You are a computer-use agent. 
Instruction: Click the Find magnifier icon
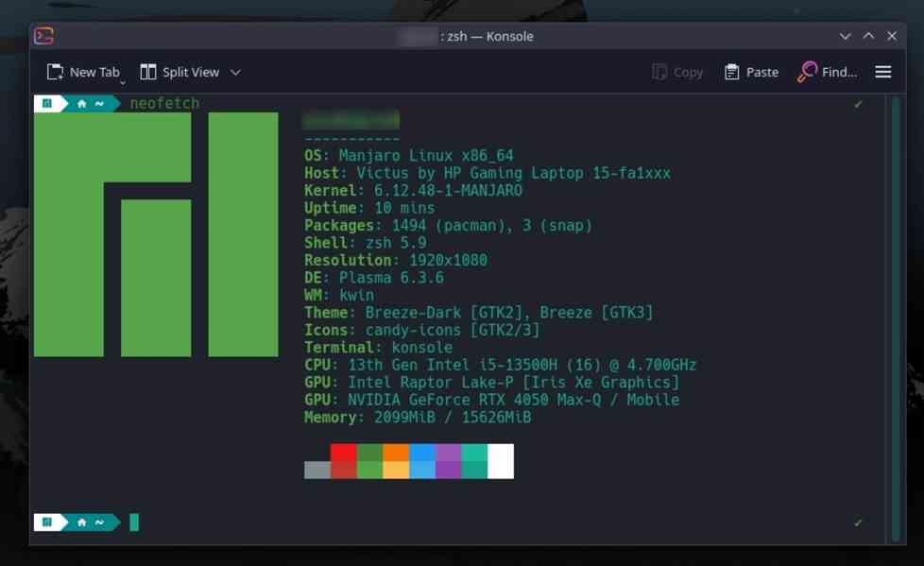(808, 71)
